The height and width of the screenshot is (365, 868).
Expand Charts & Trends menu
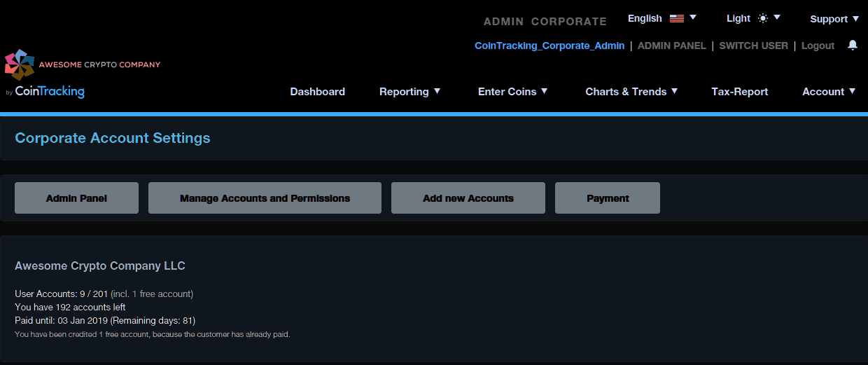(x=631, y=92)
